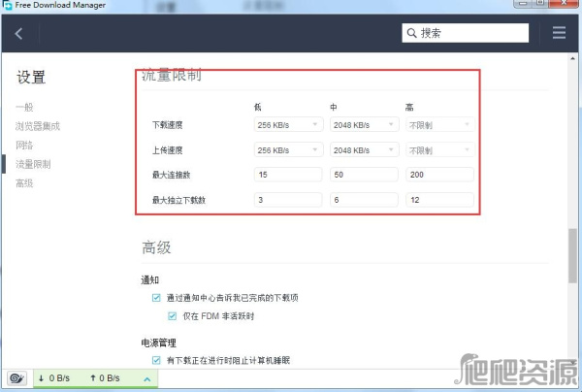Viewport: 582px width, 392px height.
Task: Click the upload speed 0 B/s indicator
Action: [x=105, y=378]
